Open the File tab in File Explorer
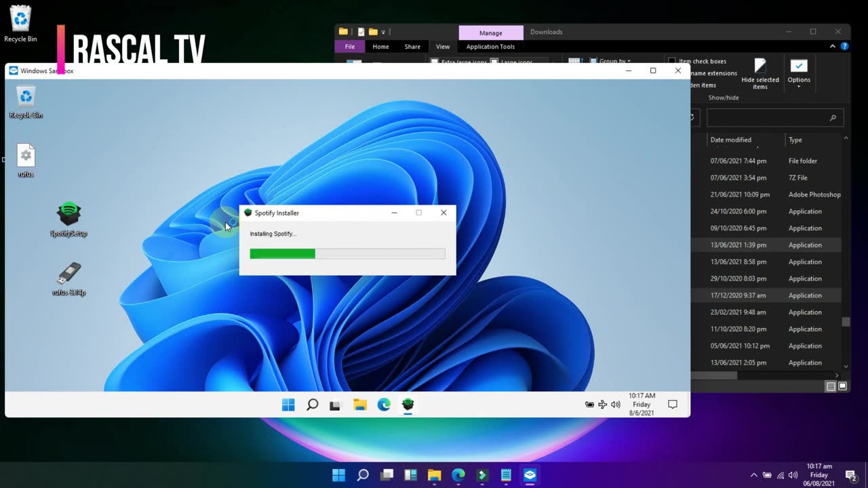 (x=350, y=47)
